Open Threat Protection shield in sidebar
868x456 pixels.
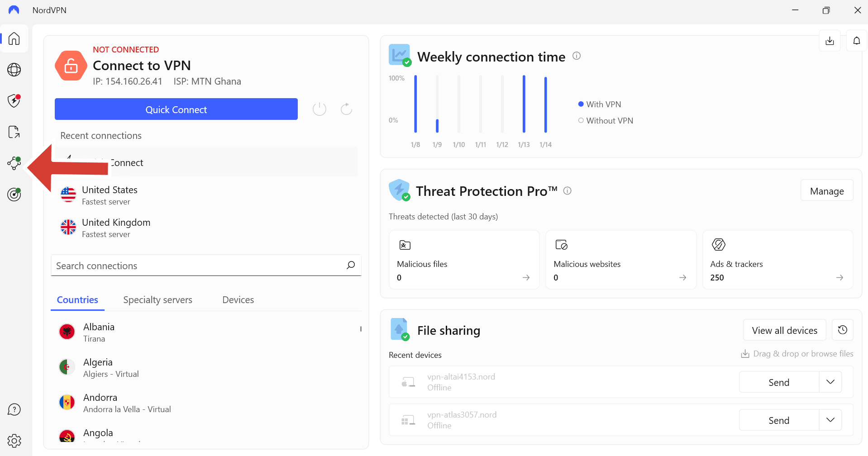tap(14, 100)
